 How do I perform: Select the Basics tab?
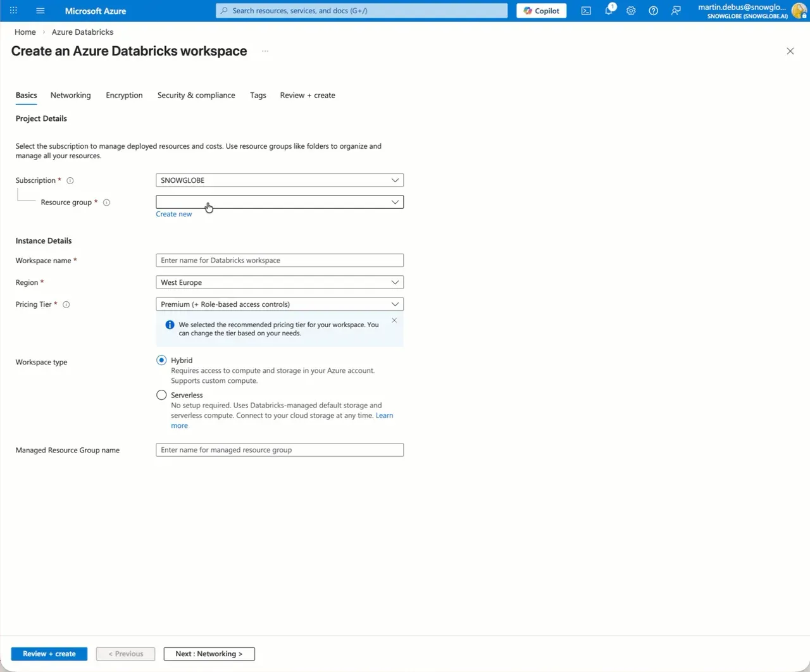point(27,96)
